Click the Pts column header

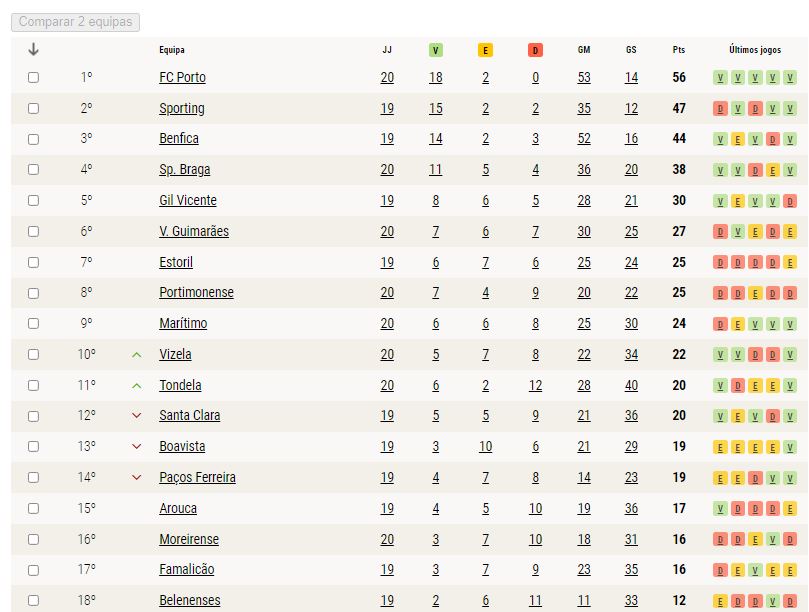679,50
